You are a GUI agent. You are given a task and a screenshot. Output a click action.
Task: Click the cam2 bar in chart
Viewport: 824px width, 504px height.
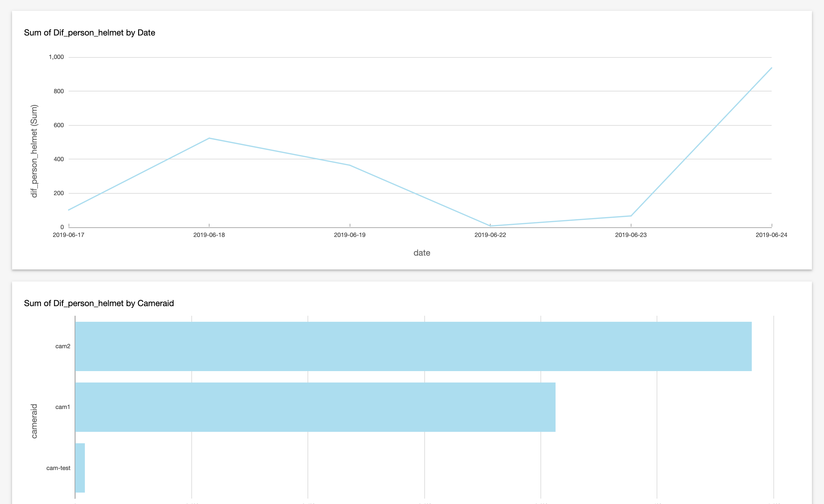coord(413,346)
